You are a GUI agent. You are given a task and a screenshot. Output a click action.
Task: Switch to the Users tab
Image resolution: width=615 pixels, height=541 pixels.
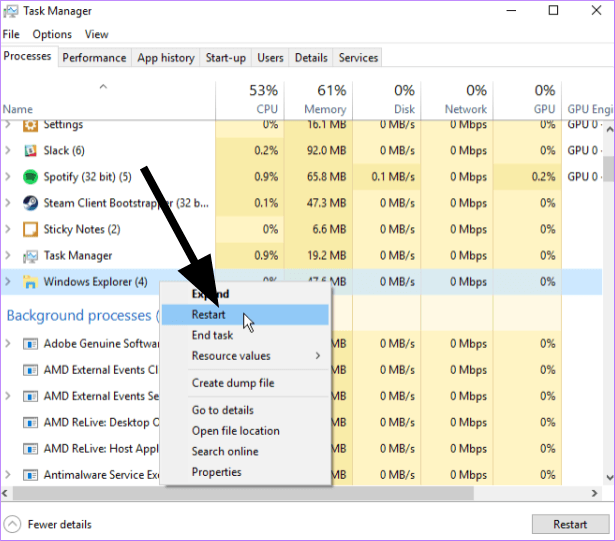270,58
